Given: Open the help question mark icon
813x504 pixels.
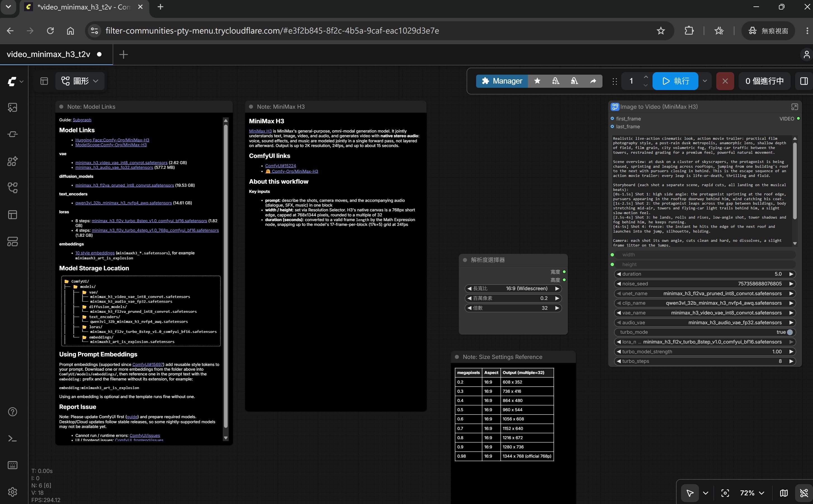Looking at the screenshot, I should point(13,412).
